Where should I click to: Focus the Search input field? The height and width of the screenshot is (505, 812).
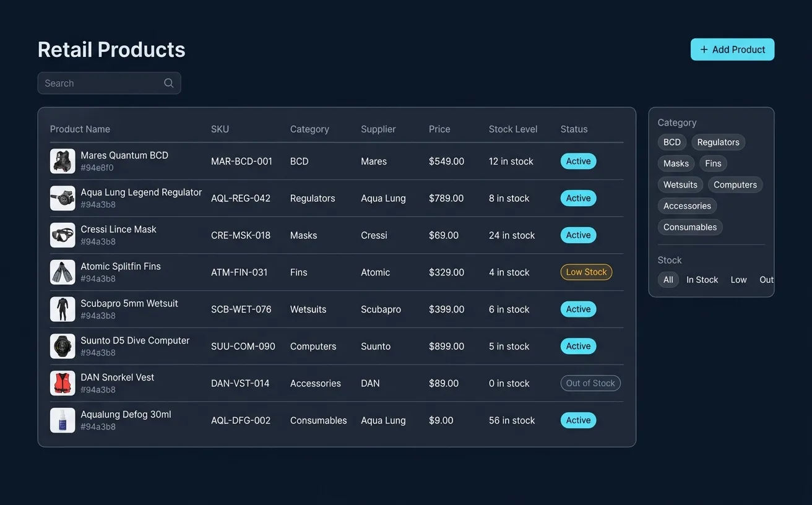[x=109, y=83]
